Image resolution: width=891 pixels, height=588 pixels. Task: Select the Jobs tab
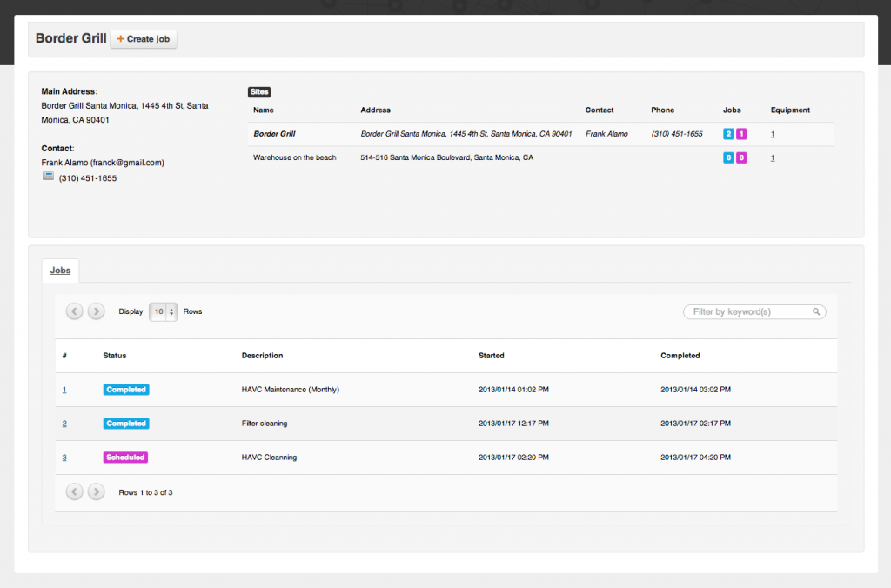point(60,271)
